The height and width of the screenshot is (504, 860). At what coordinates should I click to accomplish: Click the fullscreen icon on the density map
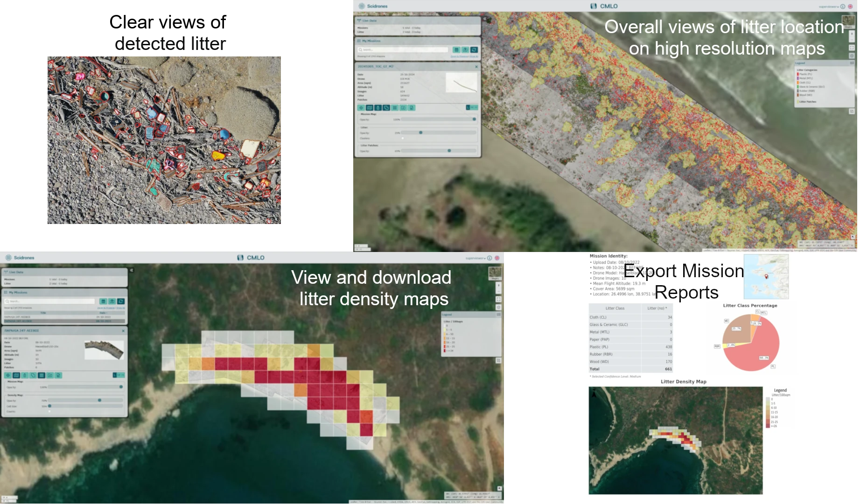(x=498, y=299)
